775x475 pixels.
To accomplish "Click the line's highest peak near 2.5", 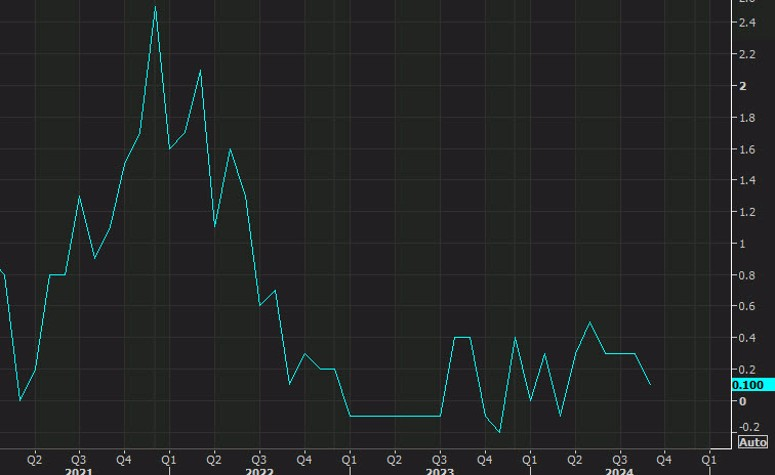I will pos(155,7).
